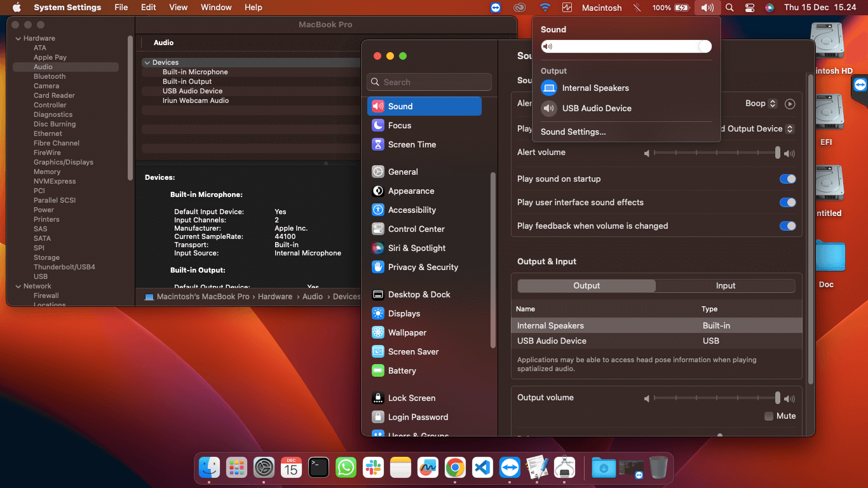Select the Battery icon in sidebar
Viewport: 868px width, 488px height.
[x=378, y=370]
